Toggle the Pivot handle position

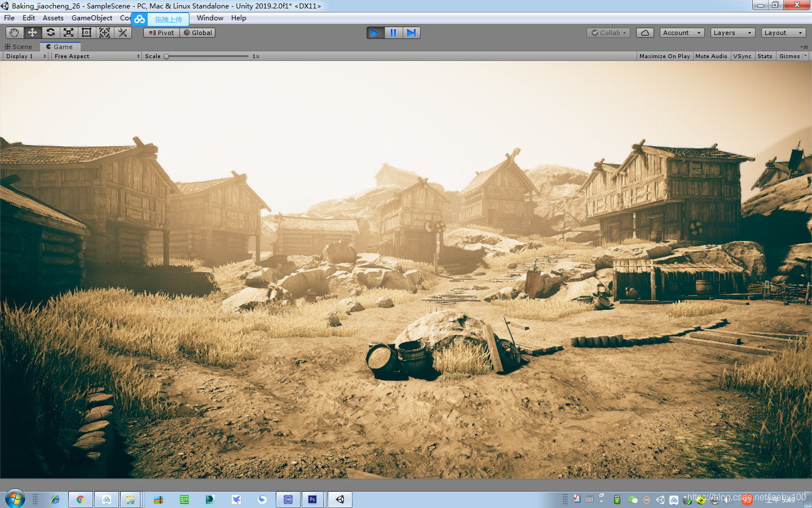(x=161, y=33)
